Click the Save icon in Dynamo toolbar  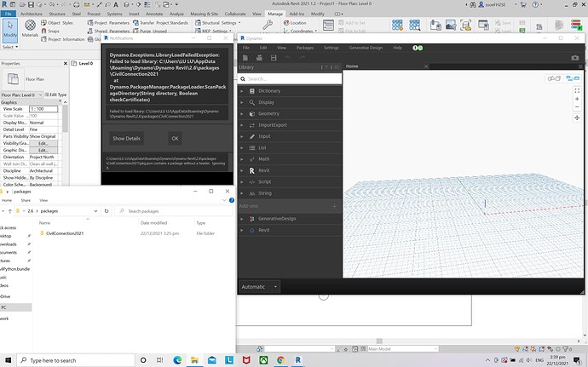click(x=274, y=58)
